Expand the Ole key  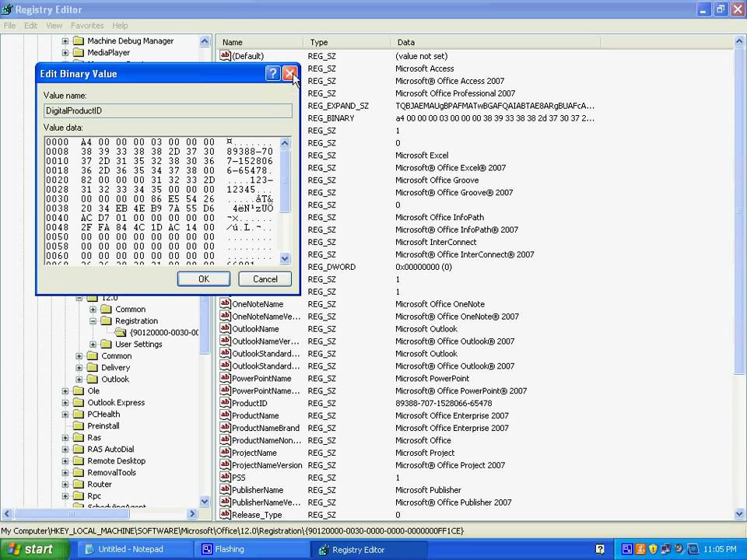65,391
